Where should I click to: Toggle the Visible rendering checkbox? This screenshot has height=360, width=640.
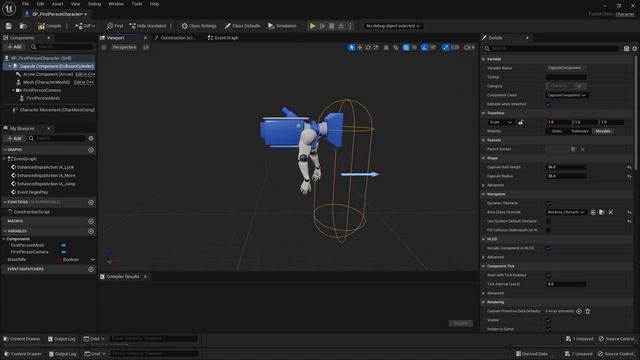click(x=548, y=320)
